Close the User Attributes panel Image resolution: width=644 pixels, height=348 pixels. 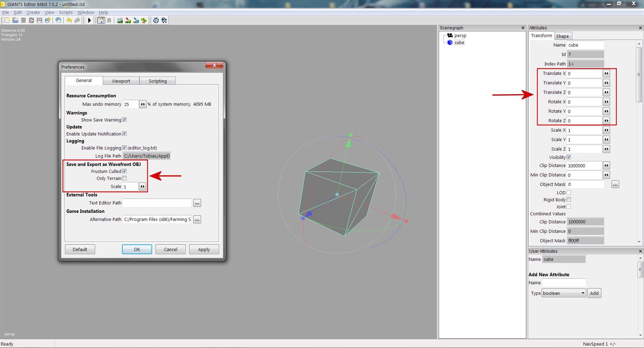pos(641,251)
